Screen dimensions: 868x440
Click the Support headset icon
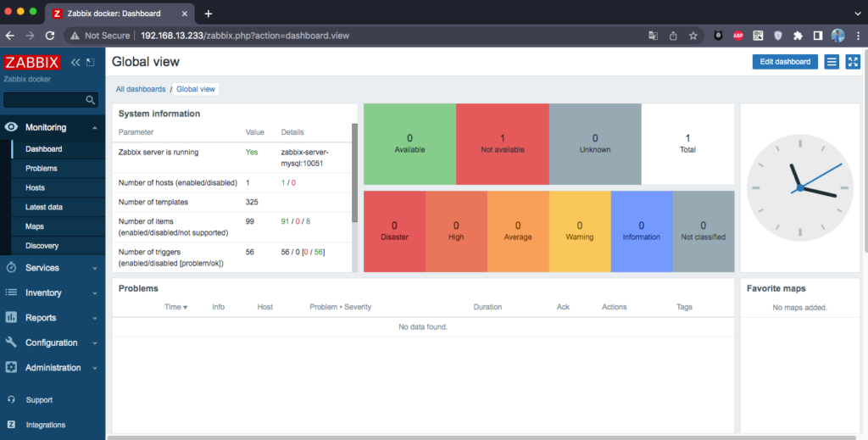point(12,399)
